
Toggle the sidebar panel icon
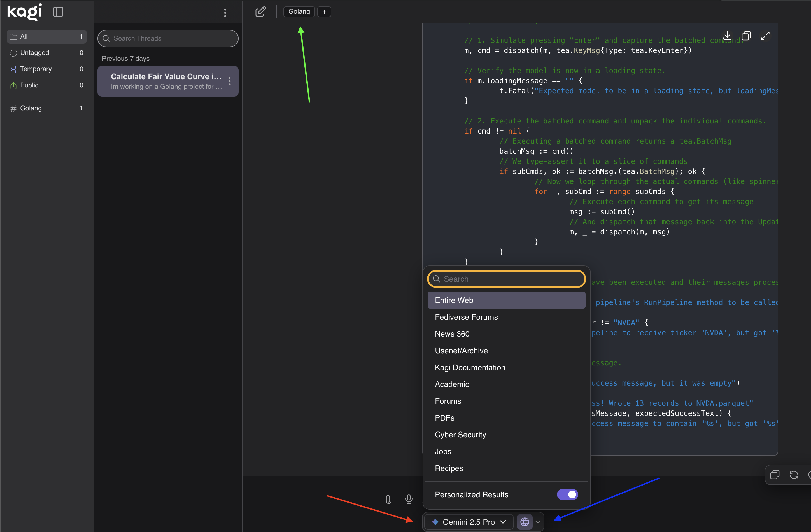58,12
